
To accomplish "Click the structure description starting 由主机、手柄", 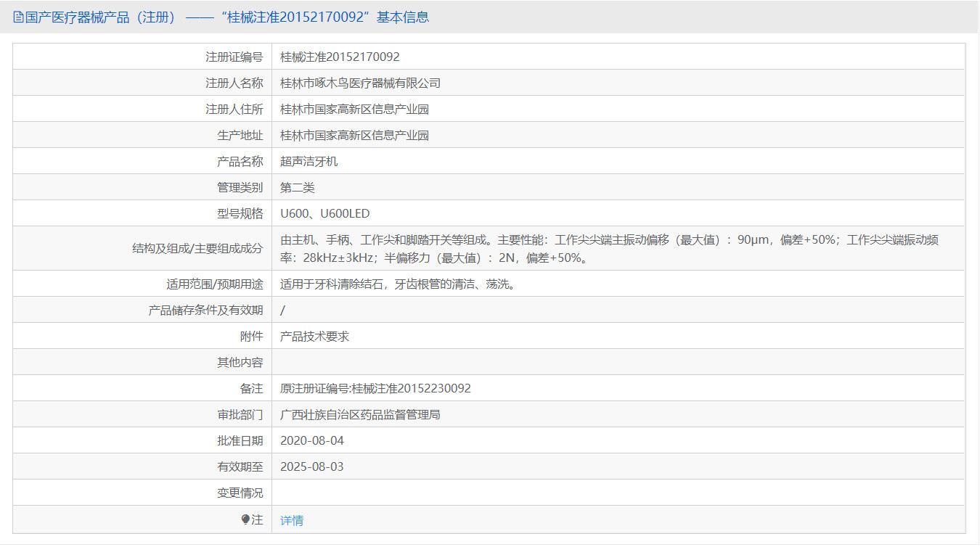I will [x=609, y=248].
